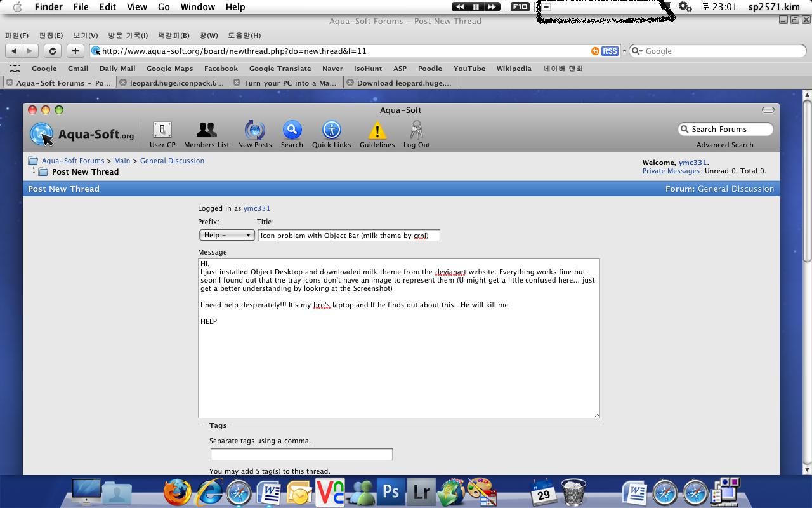Click the fast-forward control in menu bar
812x508 pixels.
492,7
